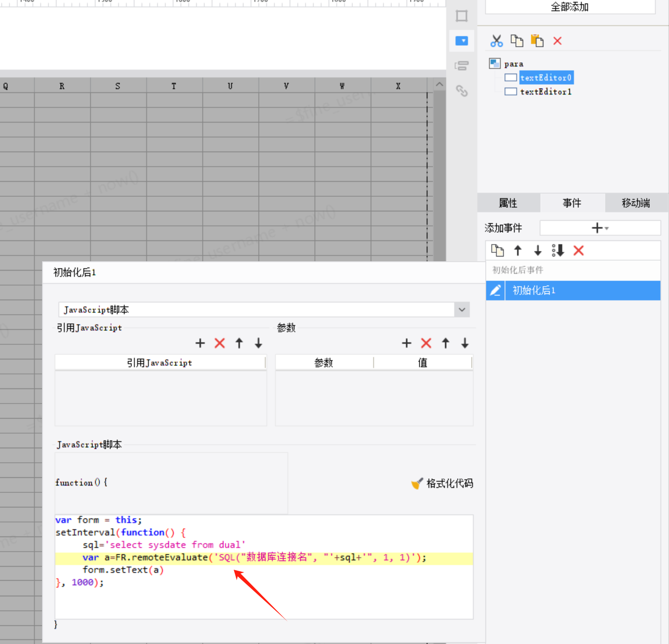The height and width of the screenshot is (644, 669).
Task: Delete widget with red X above para tree
Action: [x=557, y=41]
